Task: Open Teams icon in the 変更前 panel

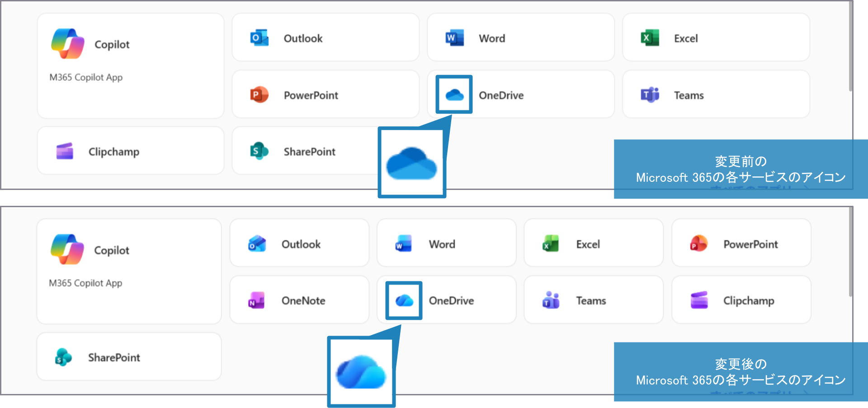Action: click(650, 95)
